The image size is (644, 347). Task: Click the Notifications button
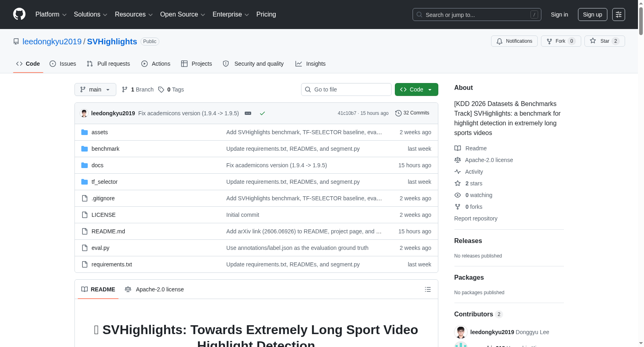(x=514, y=41)
